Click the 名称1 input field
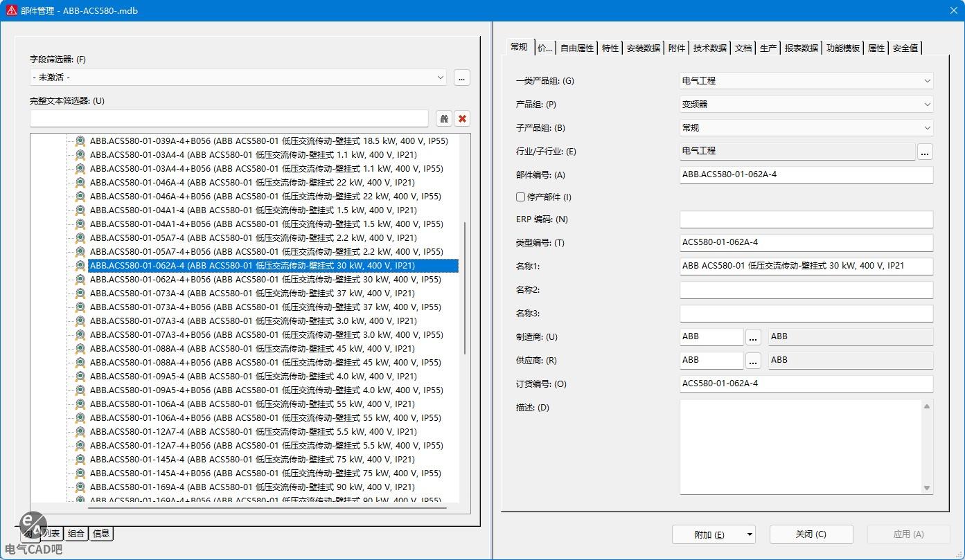The width and height of the screenshot is (965, 560). click(x=806, y=267)
